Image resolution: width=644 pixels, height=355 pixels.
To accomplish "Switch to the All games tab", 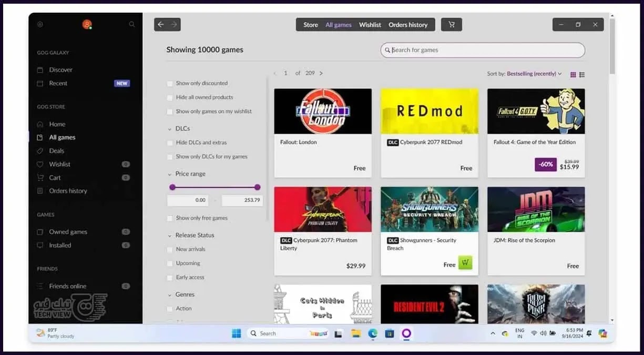I will click(x=339, y=25).
